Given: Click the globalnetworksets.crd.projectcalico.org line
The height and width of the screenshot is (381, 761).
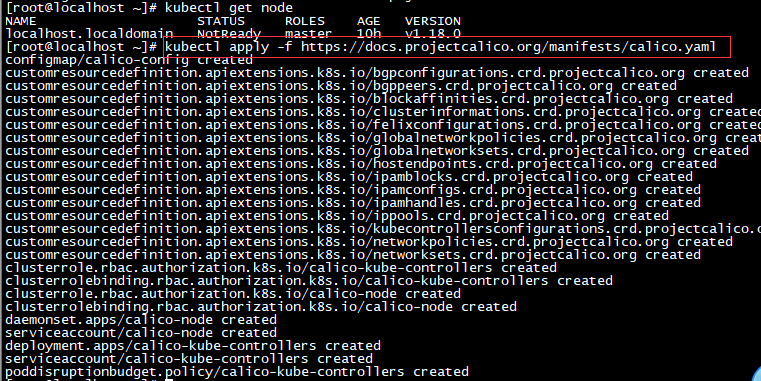Looking at the screenshot, I should [377, 151].
